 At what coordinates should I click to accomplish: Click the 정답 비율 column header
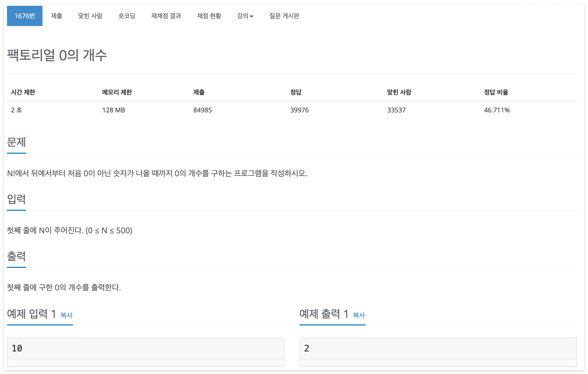pos(496,92)
